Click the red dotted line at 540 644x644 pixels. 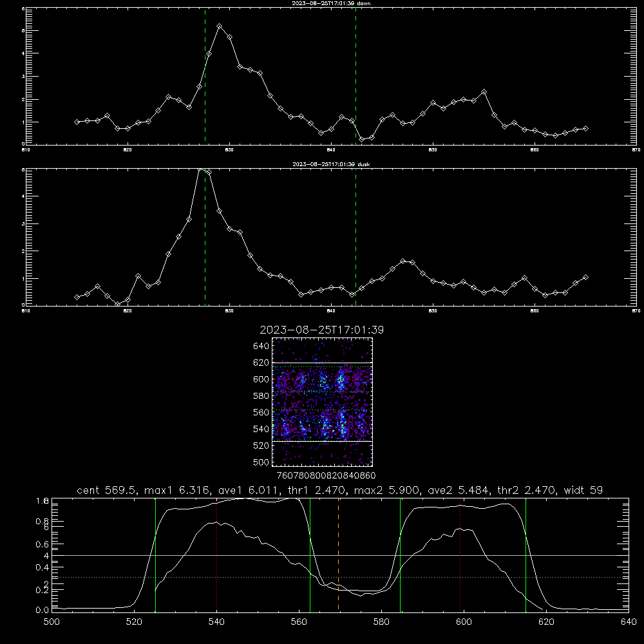click(x=217, y=554)
